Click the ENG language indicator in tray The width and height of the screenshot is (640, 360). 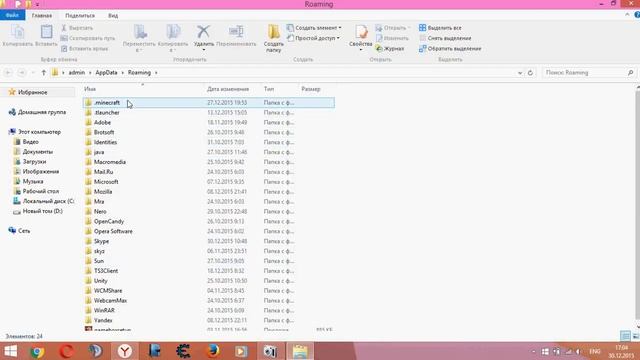pos(595,351)
